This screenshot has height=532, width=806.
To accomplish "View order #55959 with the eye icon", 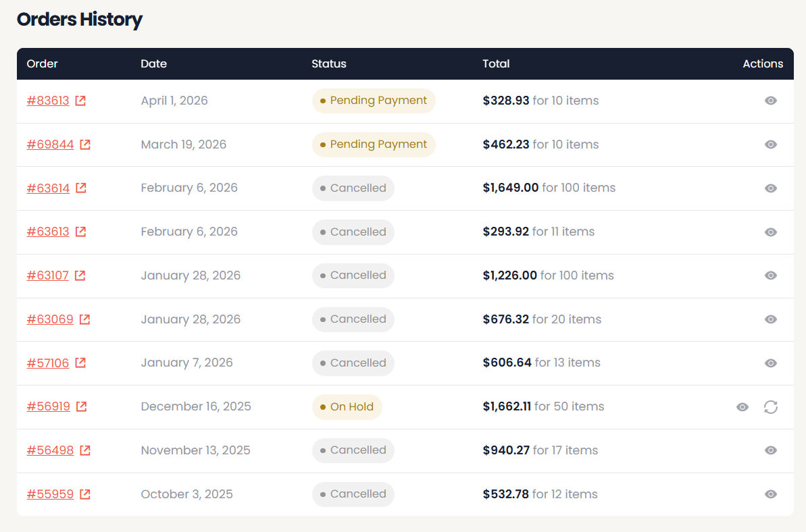I will coord(771,494).
